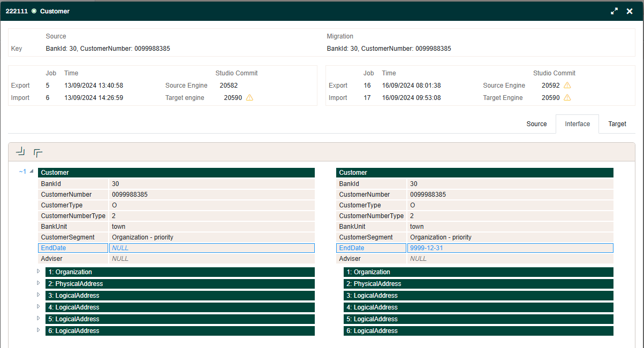This screenshot has width=644, height=348.
Task: Switch to the Source tab
Action: [536, 124]
